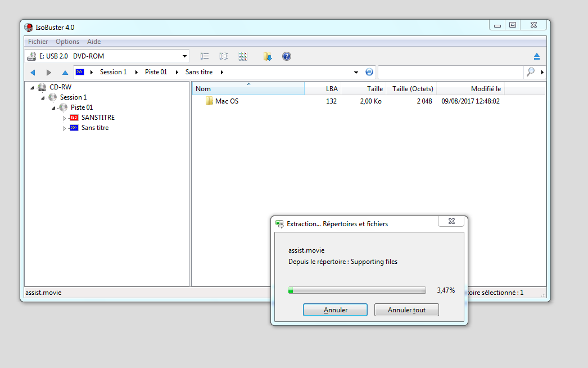This screenshot has height=368, width=588.
Task: Close the Extraction dialog
Action: click(x=451, y=222)
